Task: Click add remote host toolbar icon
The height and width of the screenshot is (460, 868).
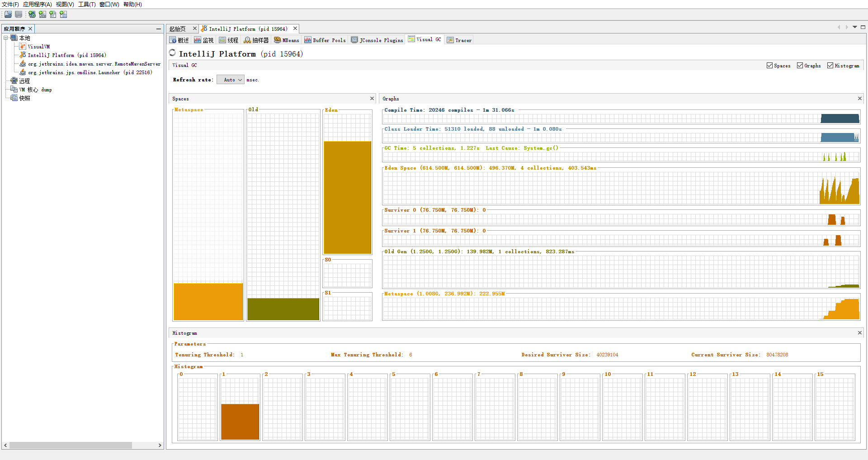Action: [x=32, y=14]
